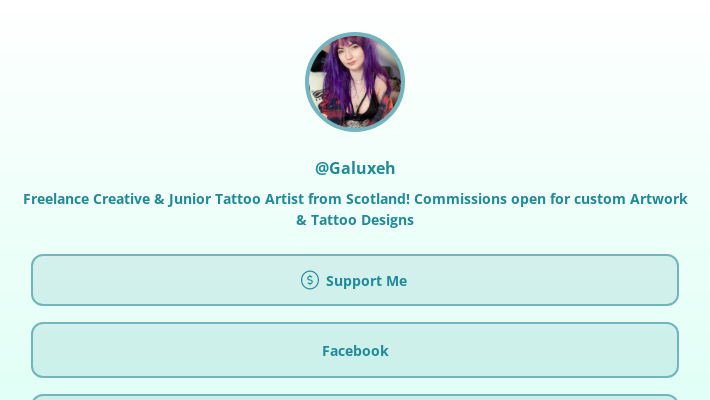710x400 pixels.
Task: Click the "Support Me" label text
Action: point(366,281)
